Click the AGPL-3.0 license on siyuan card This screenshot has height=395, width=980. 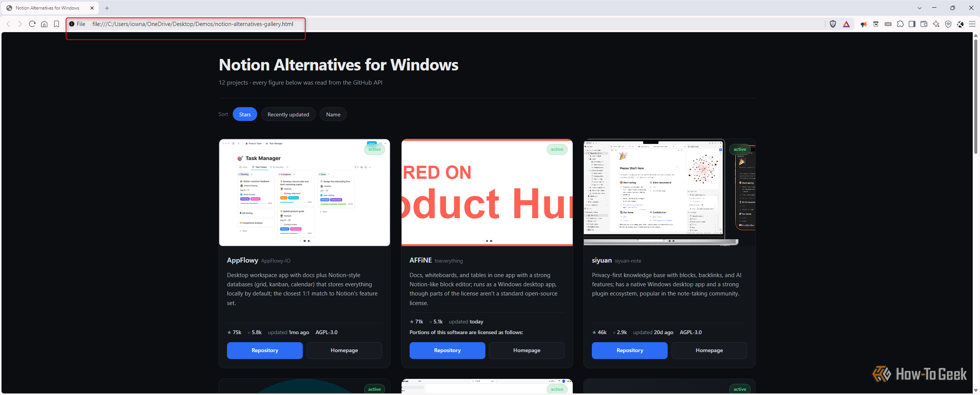tap(691, 332)
